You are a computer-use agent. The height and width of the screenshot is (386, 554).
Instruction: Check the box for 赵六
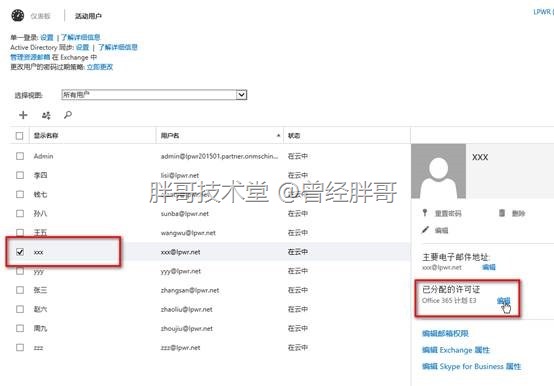pyautogui.click(x=20, y=309)
